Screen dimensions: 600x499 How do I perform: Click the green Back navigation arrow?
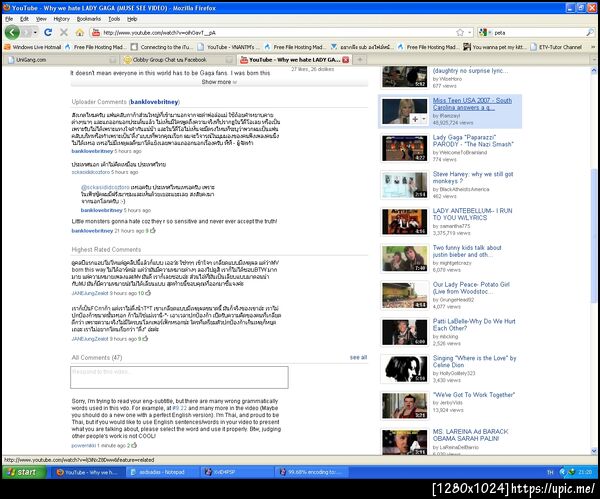[x=12, y=33]
